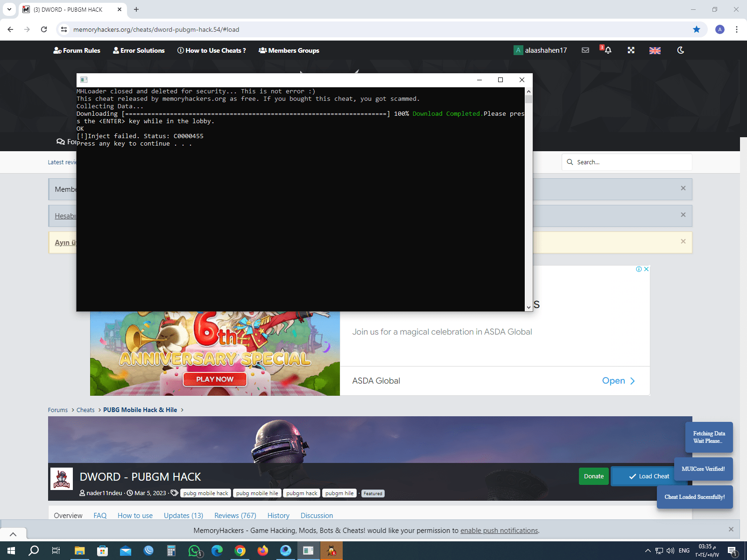Open the inbox envelope icon
Screen dimensions: 747x560
585,50
